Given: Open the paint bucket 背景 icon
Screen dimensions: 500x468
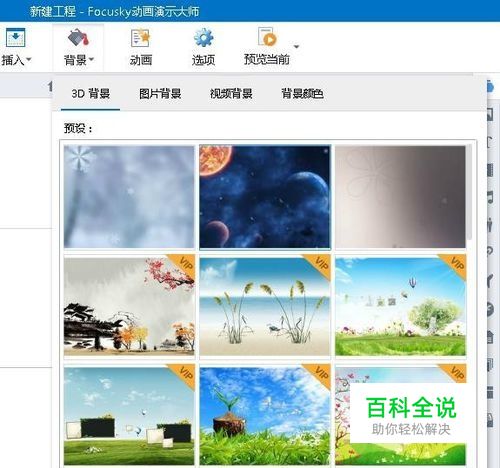Looking at the screenshot, I should pyautogui.click(x=78, y=37).
